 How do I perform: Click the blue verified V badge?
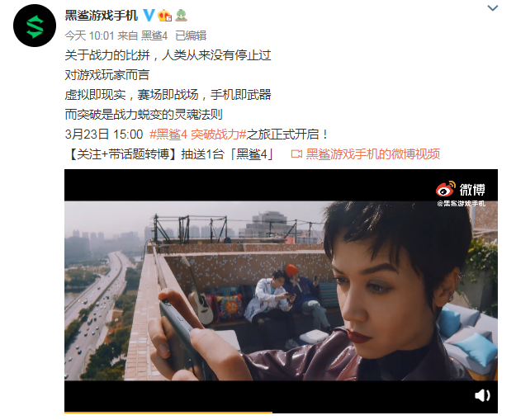[149, 16]
